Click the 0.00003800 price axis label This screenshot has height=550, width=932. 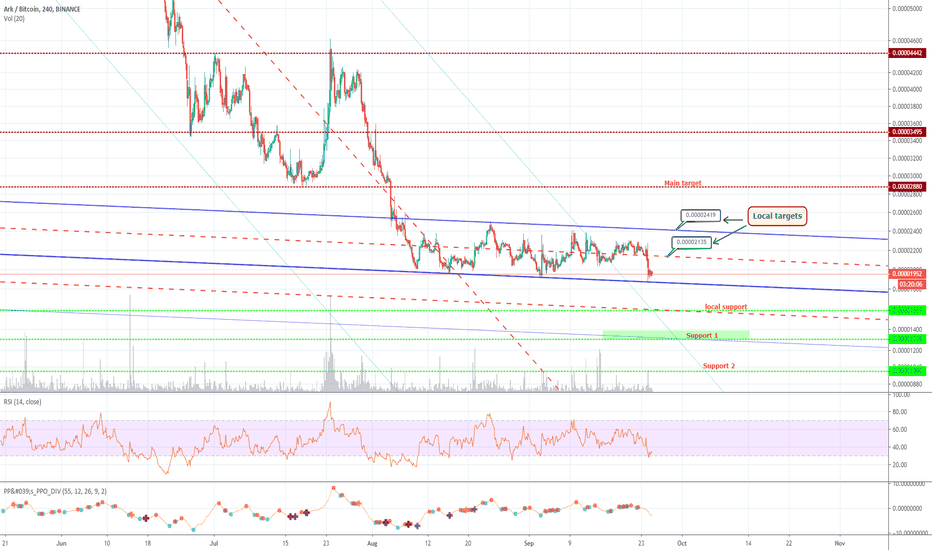point(907,107)
